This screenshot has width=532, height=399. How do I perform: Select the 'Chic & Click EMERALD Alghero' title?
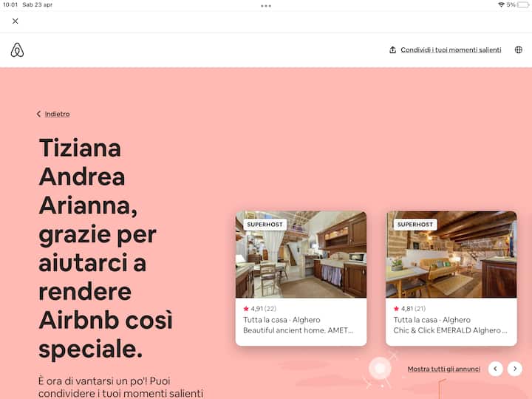click(x=450, y=330)
